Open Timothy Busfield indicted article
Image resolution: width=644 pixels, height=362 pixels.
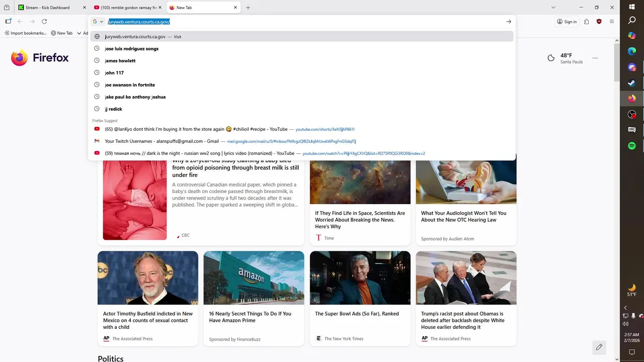[148, 320]
